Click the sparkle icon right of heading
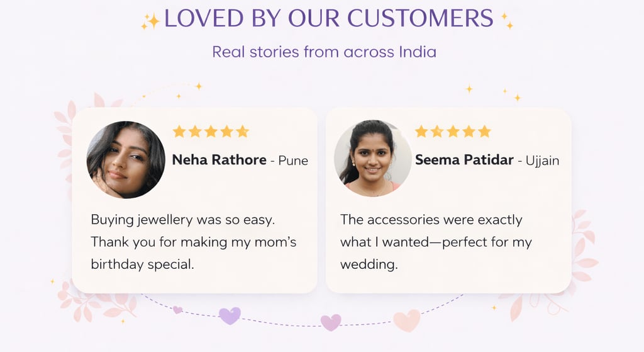Screen dimensions: 644x352 point(507,21)
